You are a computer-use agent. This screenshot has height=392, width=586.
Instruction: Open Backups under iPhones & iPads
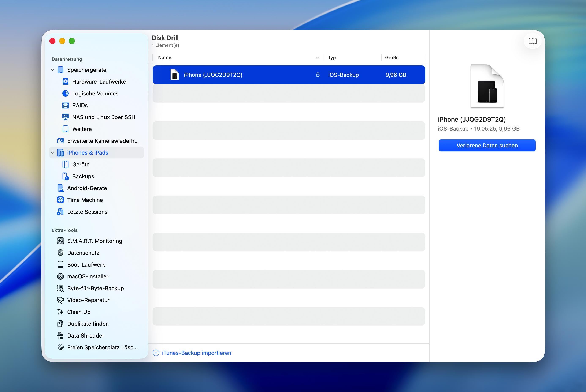[x=83, y=176]
